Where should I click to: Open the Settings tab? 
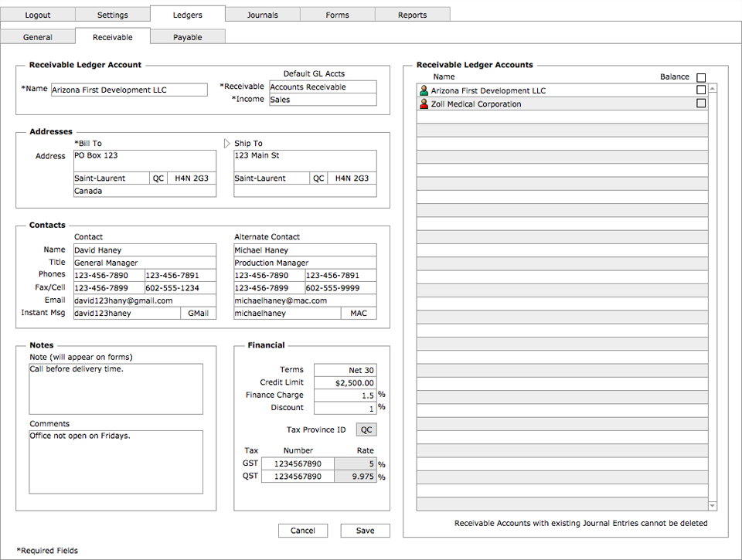point(113,15)
